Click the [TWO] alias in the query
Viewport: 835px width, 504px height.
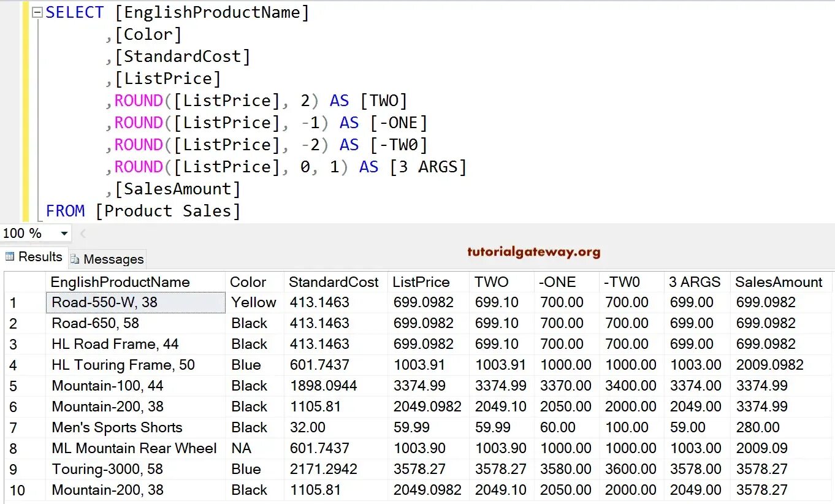(x=384, y=101)
